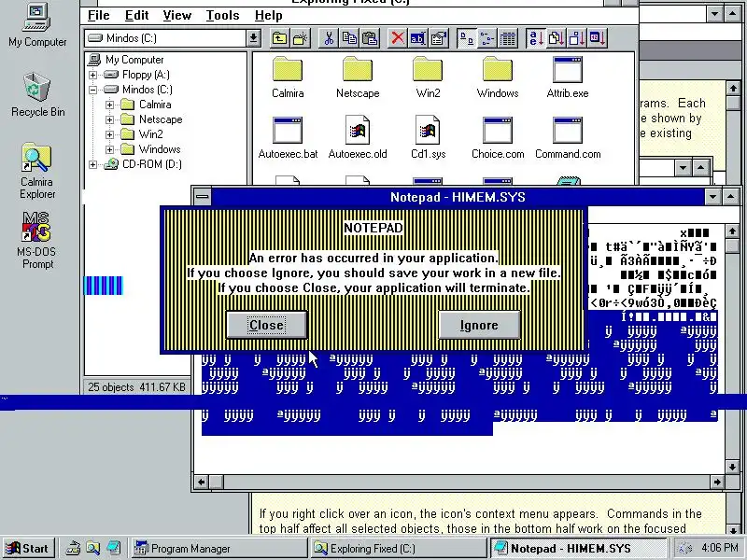The width and height of the screenshot is (747, 560).
Task: Click the red X Delete icon
Action: pos(398,38)
